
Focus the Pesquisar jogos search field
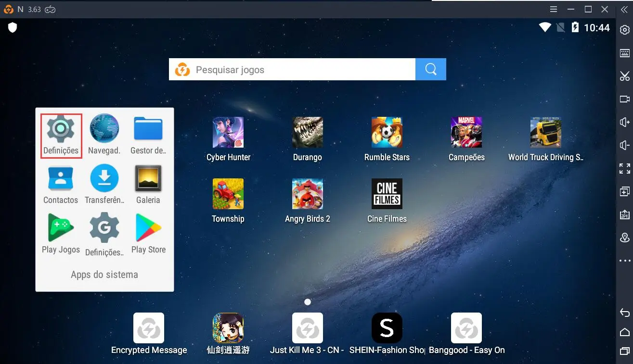point(292,69)
